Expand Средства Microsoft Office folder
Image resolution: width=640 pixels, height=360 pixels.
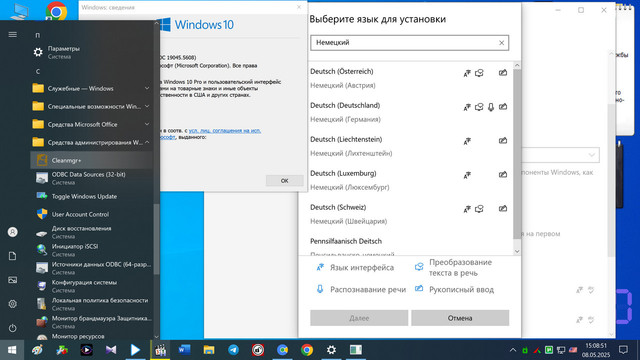tap(92, 124)
